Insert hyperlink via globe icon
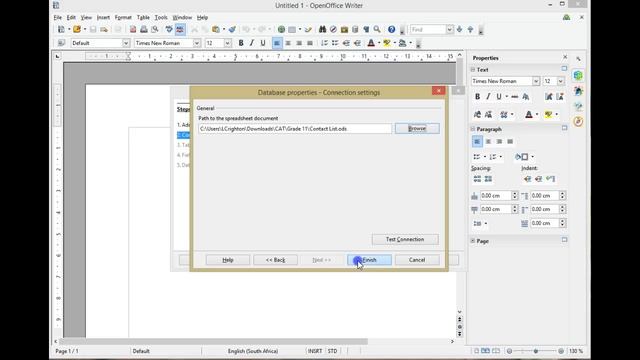 281,29
